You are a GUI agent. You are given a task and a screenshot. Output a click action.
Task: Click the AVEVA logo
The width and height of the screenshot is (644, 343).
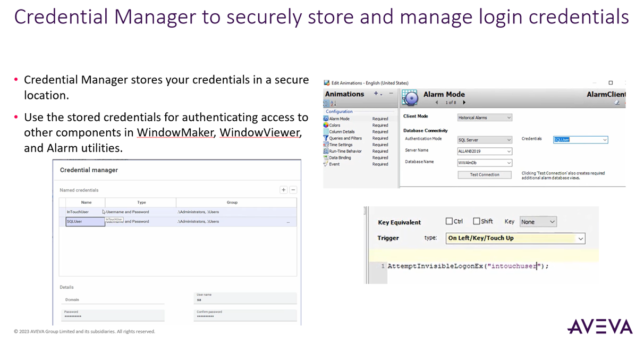tap(600, 327)
